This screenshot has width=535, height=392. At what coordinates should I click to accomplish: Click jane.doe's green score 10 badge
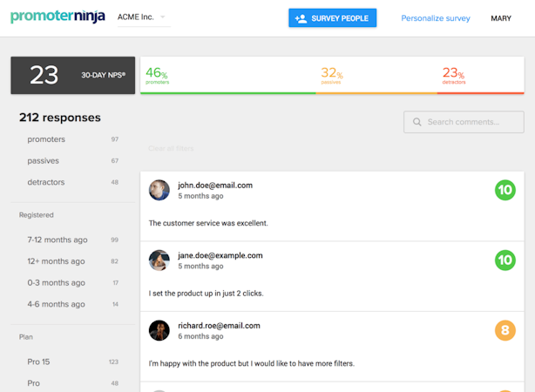coord(505,260)
